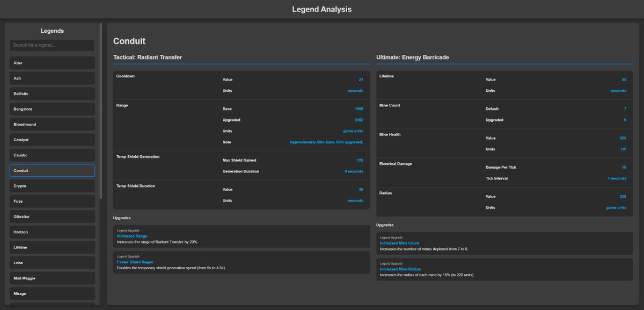Pick Caustic from the legends list
This screenshot has width=644, height=310.
[52, 155]
